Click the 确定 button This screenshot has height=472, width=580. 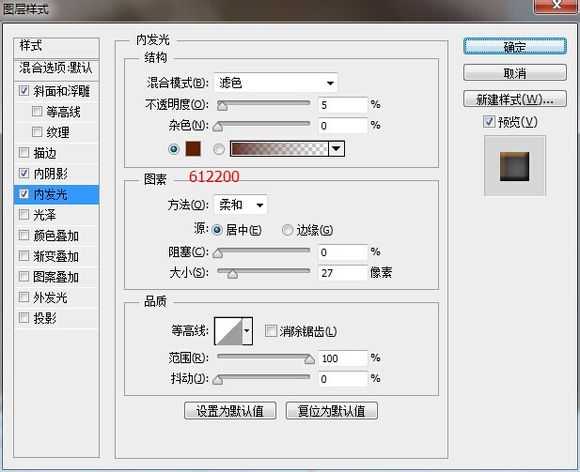tap(515, 47)
